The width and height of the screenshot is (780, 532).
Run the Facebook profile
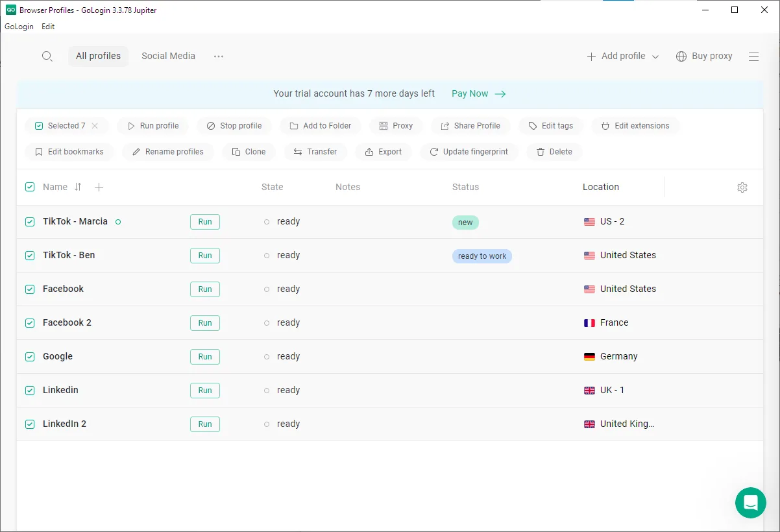click(x=205, y=289)
